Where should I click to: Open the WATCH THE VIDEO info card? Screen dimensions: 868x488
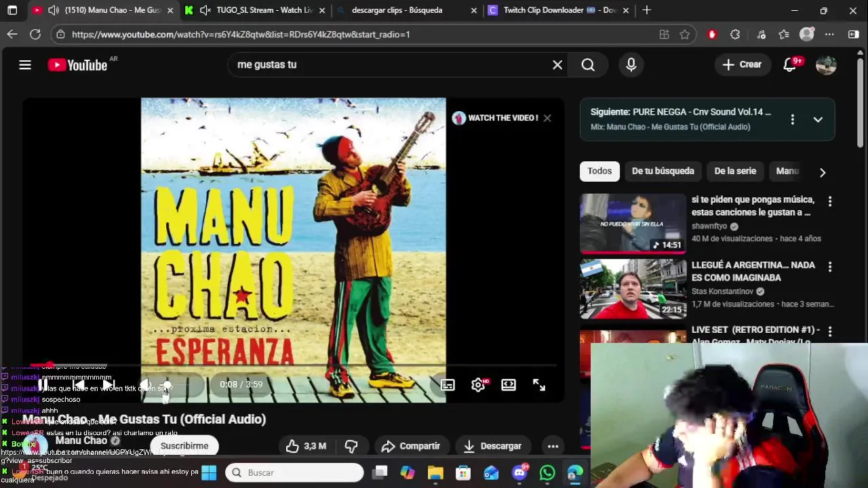coord(496,118)
